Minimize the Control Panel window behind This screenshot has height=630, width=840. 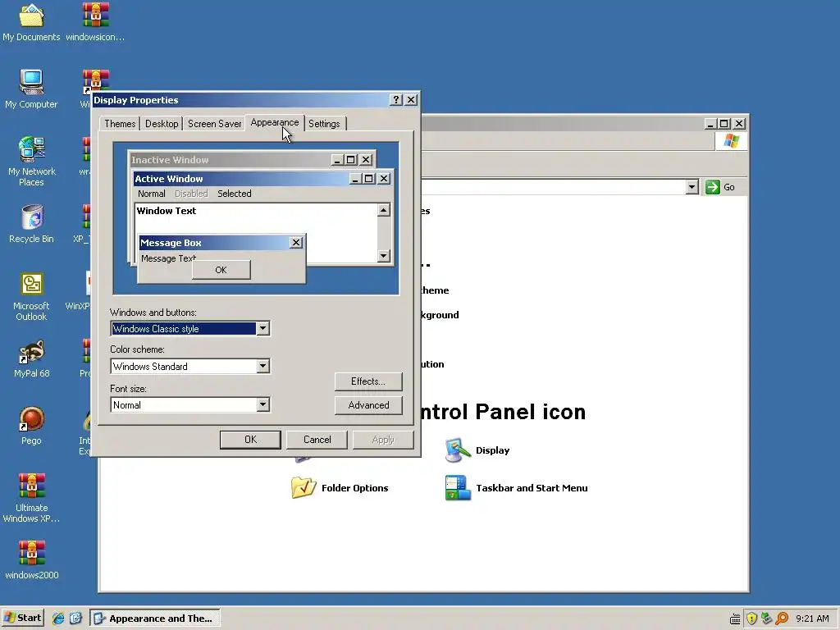point(710,124)
